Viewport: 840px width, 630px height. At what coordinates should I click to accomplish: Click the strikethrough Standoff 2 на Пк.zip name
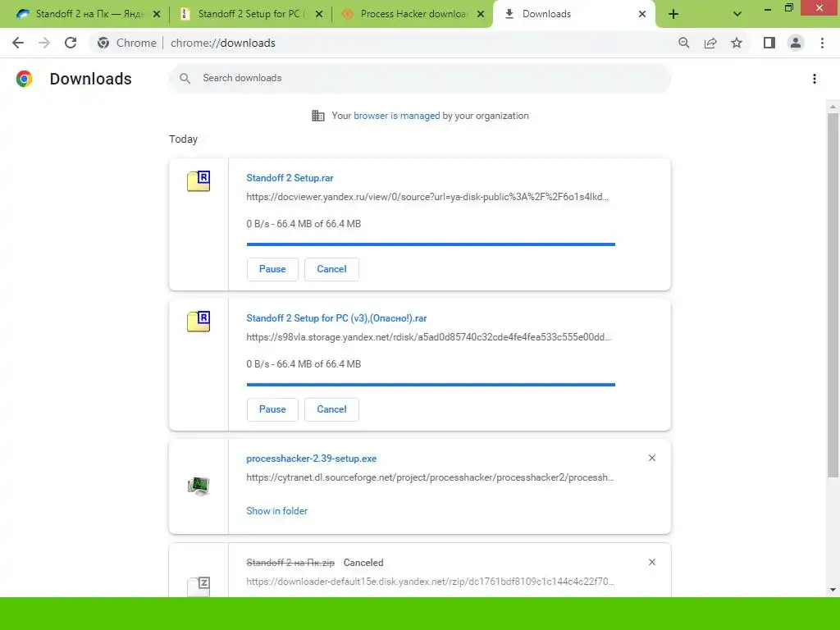tap(290, 563)
